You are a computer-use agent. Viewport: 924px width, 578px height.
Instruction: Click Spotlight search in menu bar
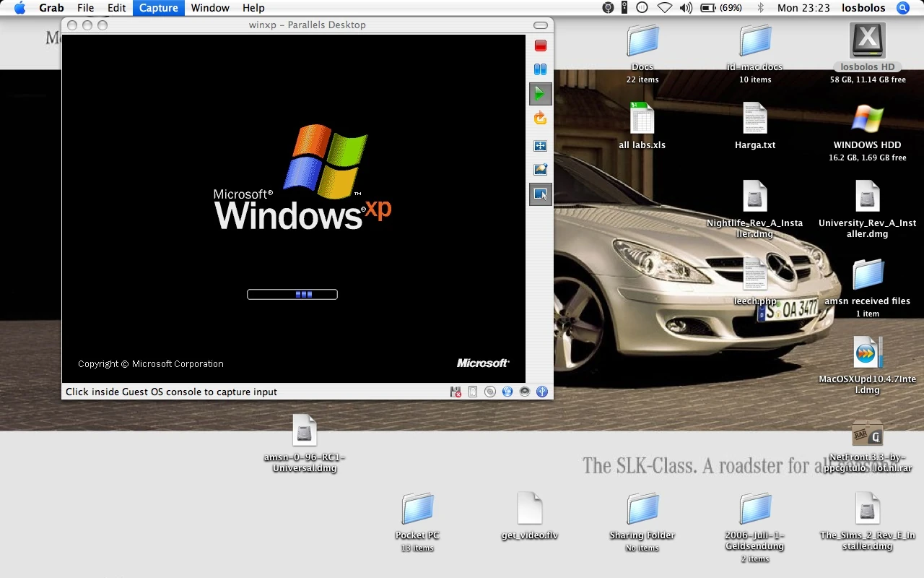point(902,8)
